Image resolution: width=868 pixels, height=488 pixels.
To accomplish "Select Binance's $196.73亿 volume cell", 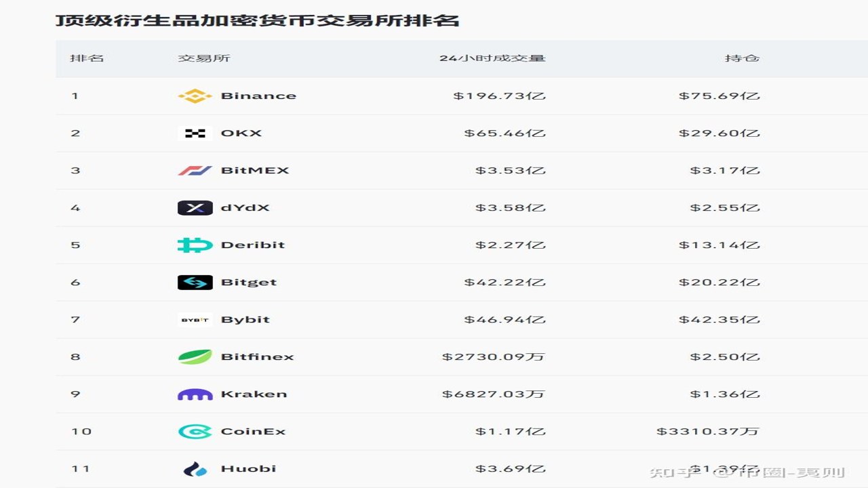I will 499,96.
